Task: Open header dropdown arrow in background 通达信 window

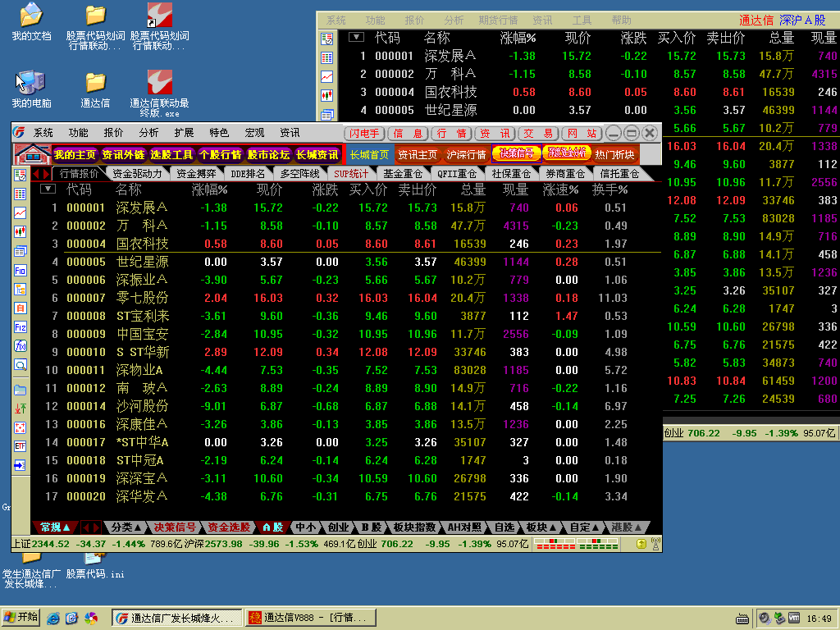Action: click(x=356, y=37)
